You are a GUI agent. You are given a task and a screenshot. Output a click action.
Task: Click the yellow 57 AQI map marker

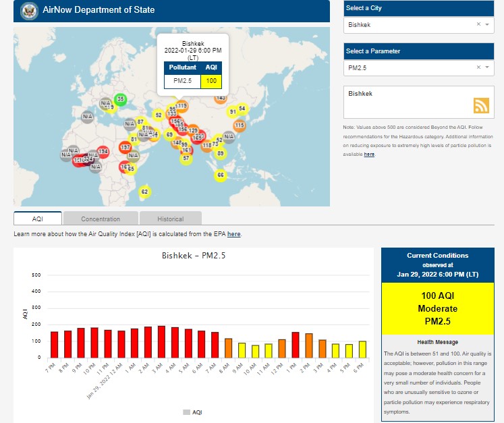186,159
